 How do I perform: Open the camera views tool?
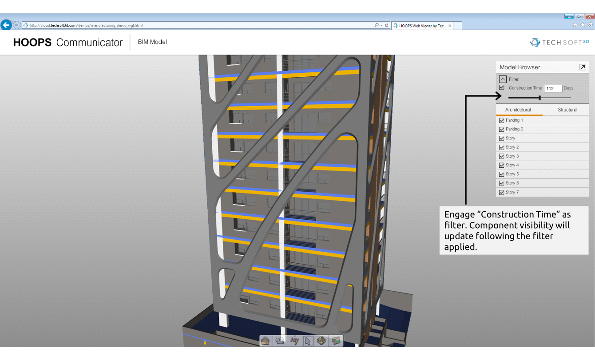[x=280, y=341]
